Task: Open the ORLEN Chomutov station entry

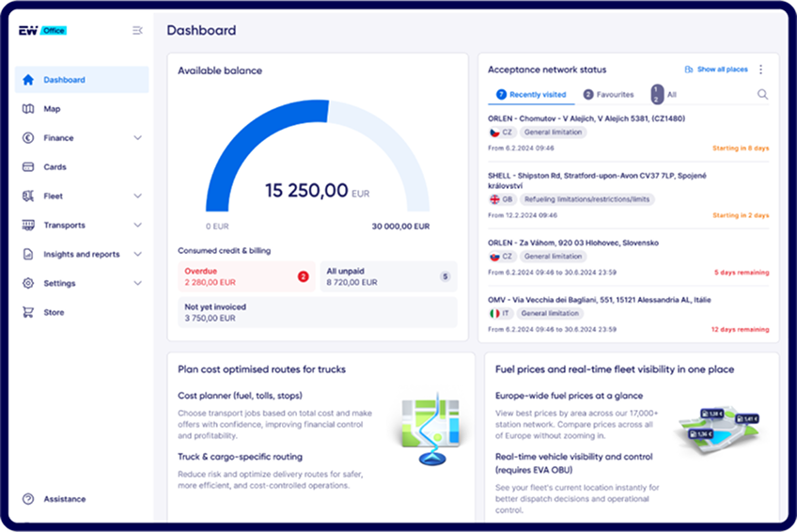Action: coord(628,133)
